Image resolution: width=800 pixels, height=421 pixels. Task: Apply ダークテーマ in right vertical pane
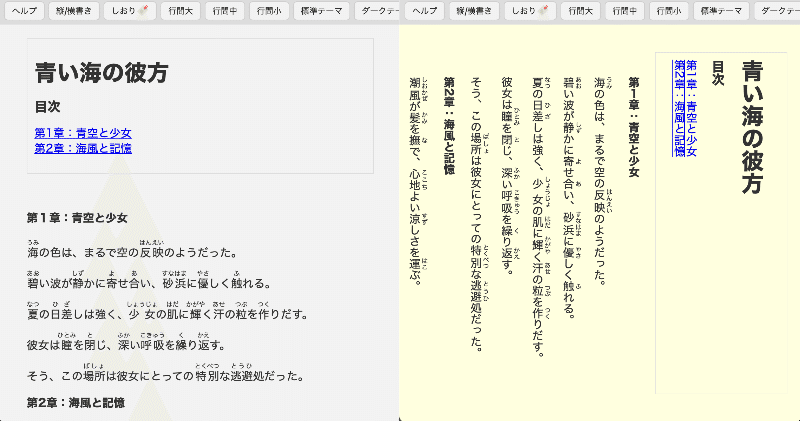(777, 11)
